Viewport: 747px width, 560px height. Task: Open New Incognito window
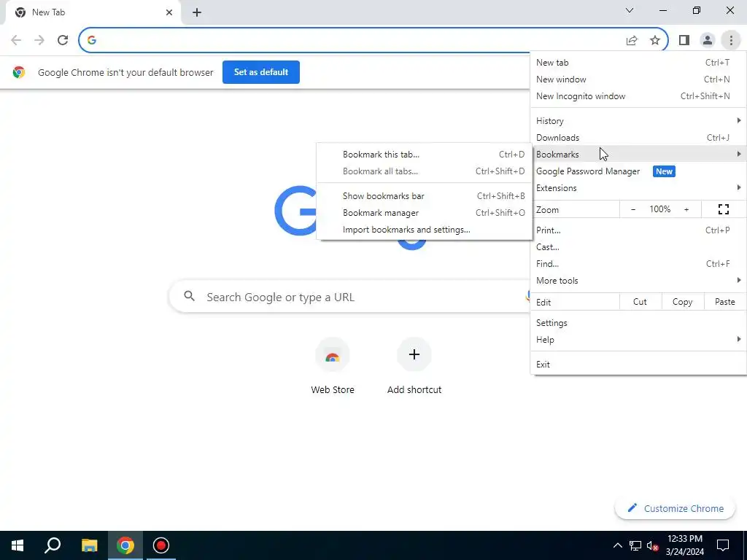pyautogui.click(x=638, y=96)
